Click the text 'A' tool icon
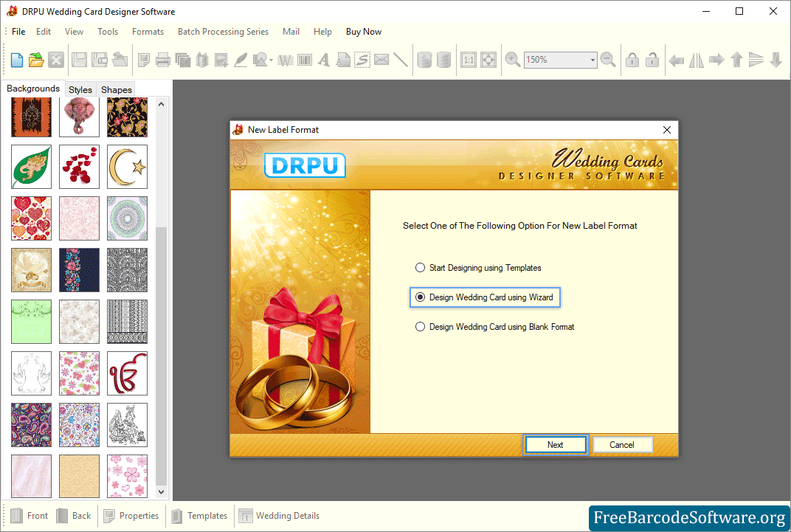This screenshot has width=791, height=532. click(324, 60)
